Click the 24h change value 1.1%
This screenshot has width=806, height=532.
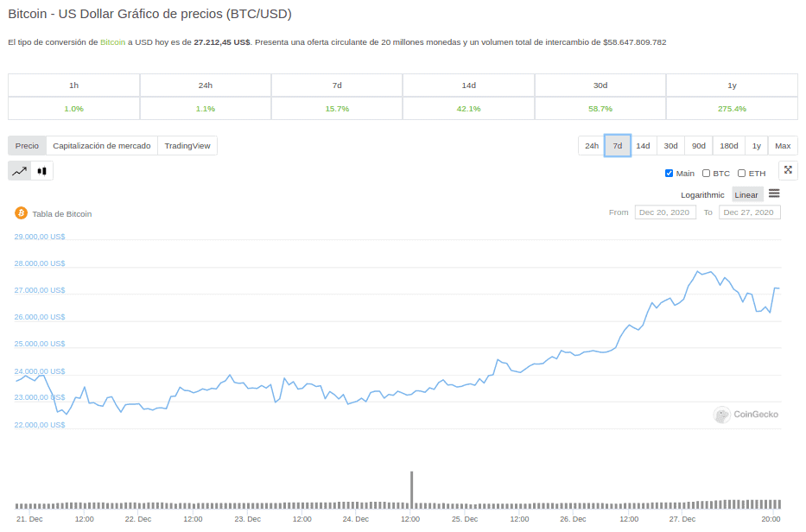(206, 109)
